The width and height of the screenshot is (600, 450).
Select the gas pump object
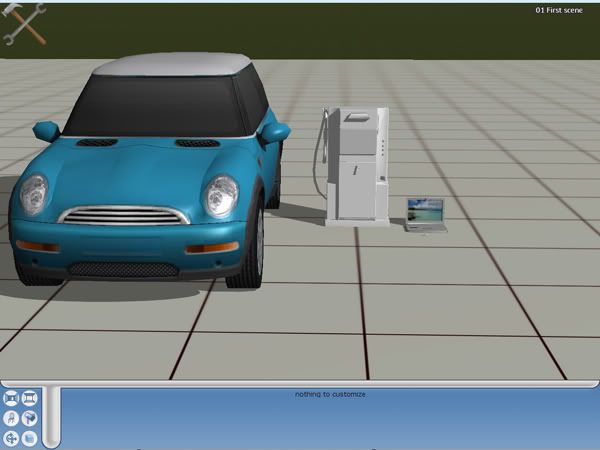coord(352,167)
